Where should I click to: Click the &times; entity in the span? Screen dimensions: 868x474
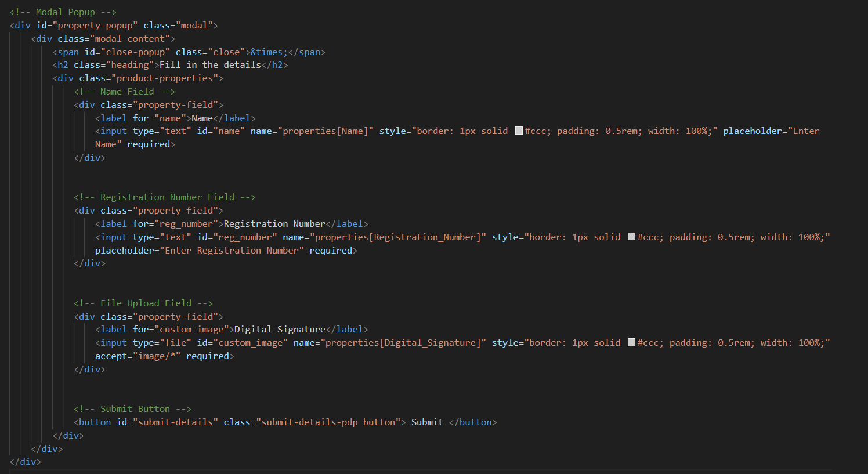click(x=269, y=52)
